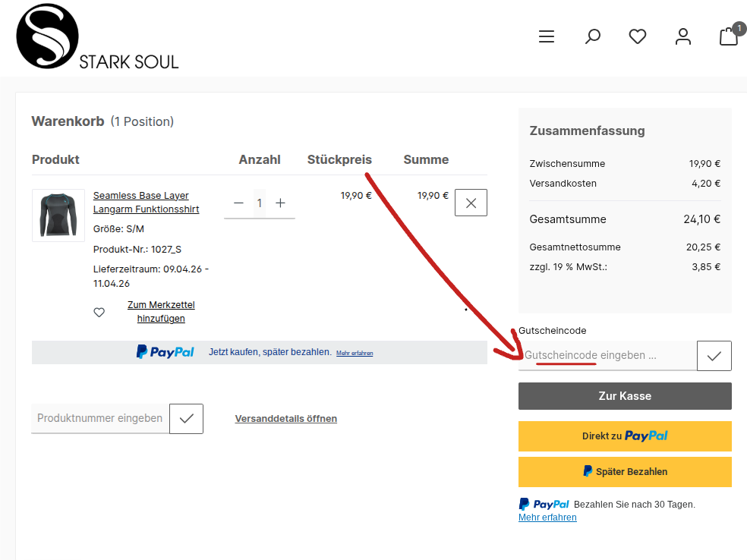Image resolution: width=747 pixels, height=560 pixels.
Task: Increase quantity with the plus button
Action: 280,203
